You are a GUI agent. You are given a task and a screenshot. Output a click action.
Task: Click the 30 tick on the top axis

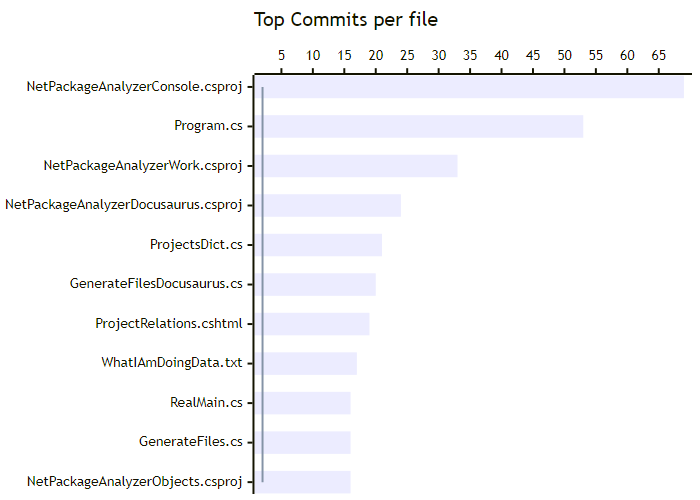pos(439,55)
